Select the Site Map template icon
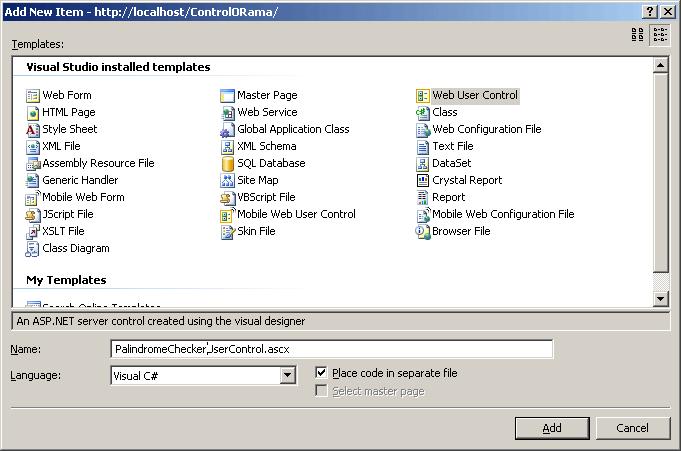Viewport: 681px width, 451px height. (x=227, y=180)
